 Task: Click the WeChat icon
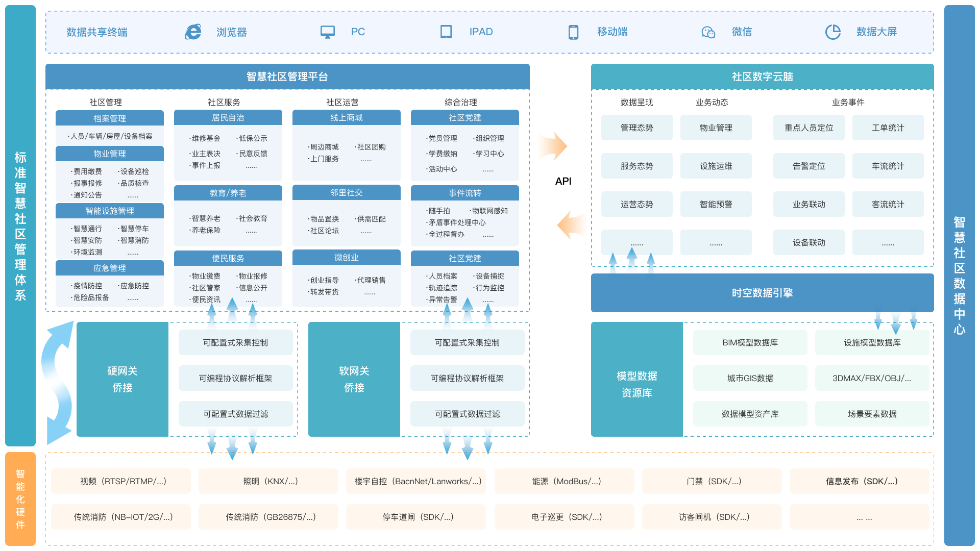click(708, 32)
